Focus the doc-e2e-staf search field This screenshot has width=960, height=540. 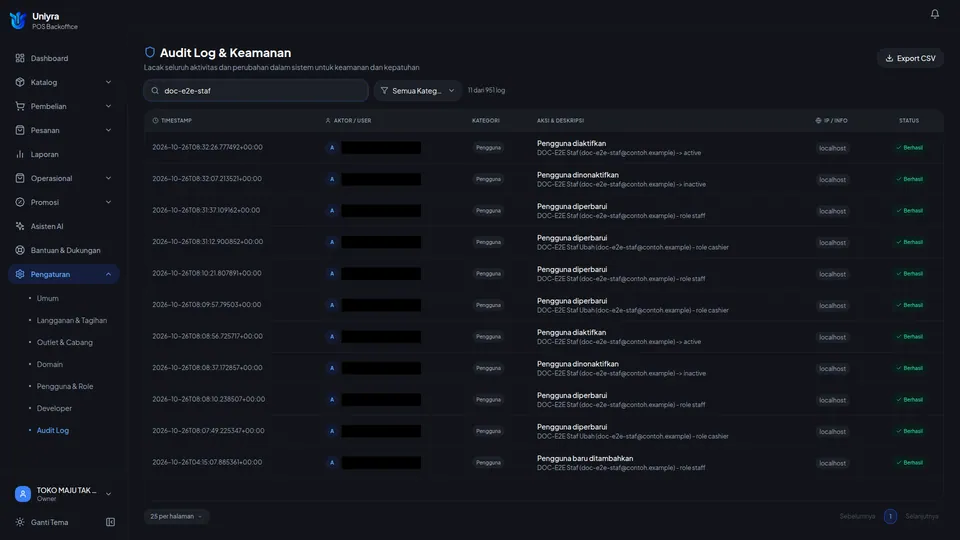click(256, 91)
